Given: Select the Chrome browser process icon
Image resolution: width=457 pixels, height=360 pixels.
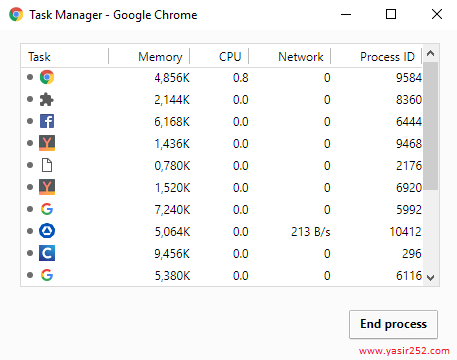Looking at the screenshot, I should coord(47,77).
